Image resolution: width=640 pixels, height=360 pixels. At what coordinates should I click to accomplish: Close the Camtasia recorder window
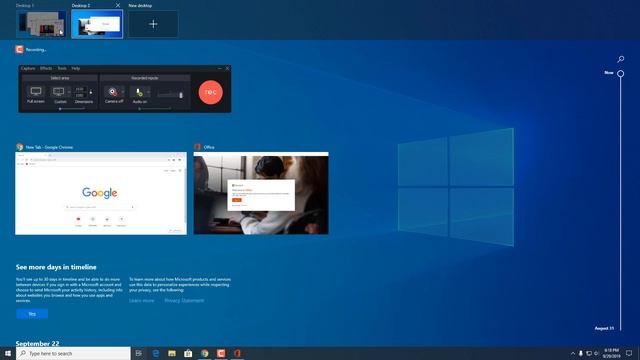[x=227, y=69]
